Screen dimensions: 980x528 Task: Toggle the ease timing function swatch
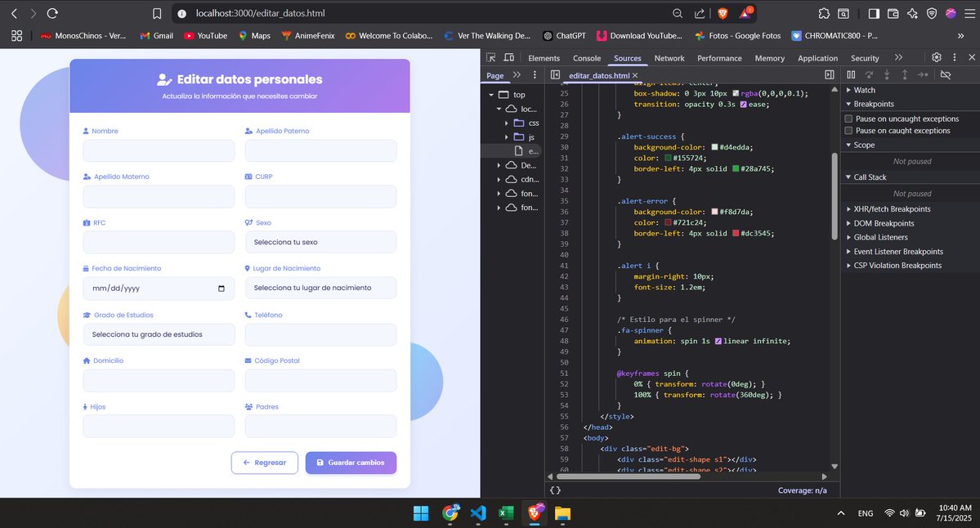tap(743, 105)
